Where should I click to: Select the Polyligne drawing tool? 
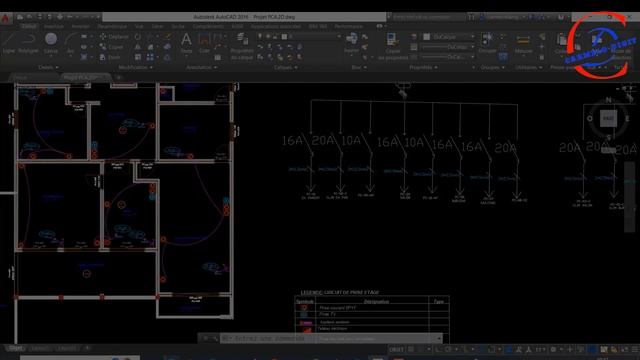(x=28, y=43)
